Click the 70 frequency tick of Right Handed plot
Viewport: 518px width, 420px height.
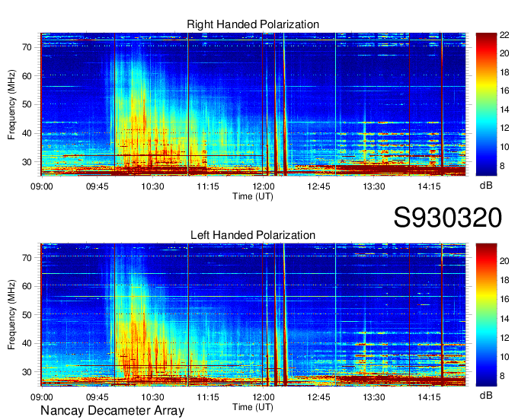coord(27,47)
